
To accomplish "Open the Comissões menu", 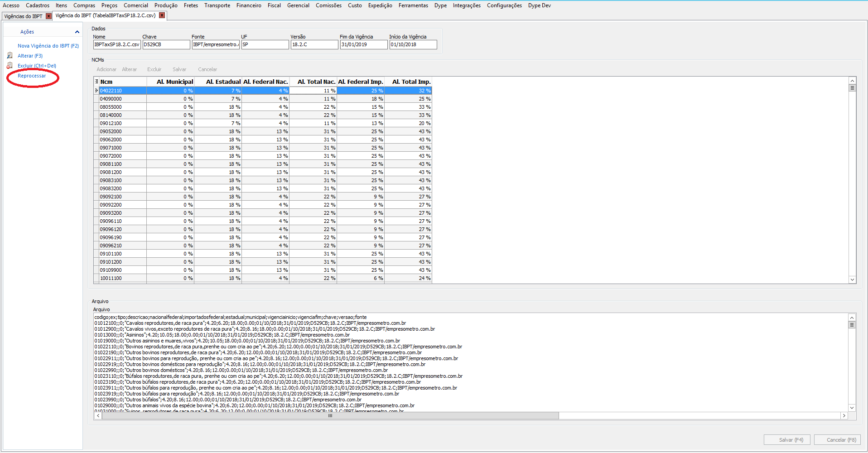I will click(328, 5).
